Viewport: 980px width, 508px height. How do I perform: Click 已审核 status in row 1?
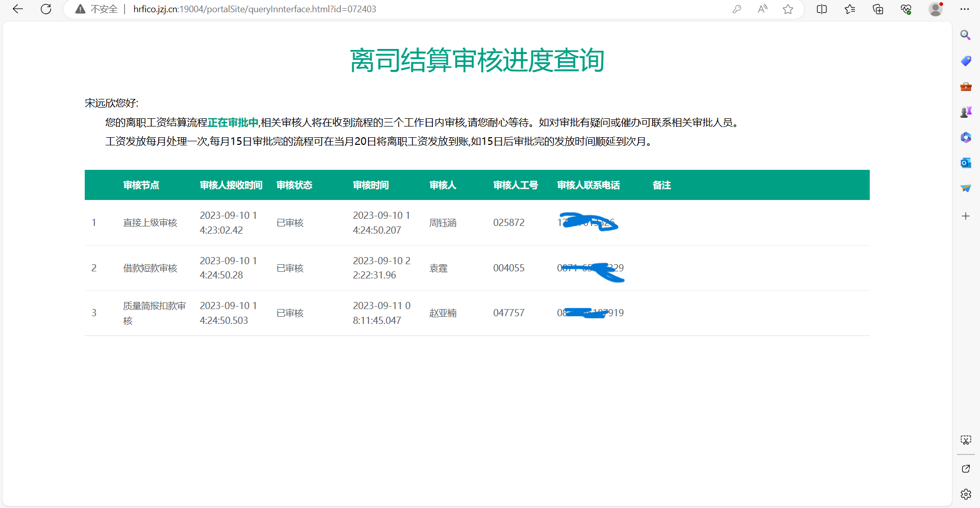click(x=290, y=223)
